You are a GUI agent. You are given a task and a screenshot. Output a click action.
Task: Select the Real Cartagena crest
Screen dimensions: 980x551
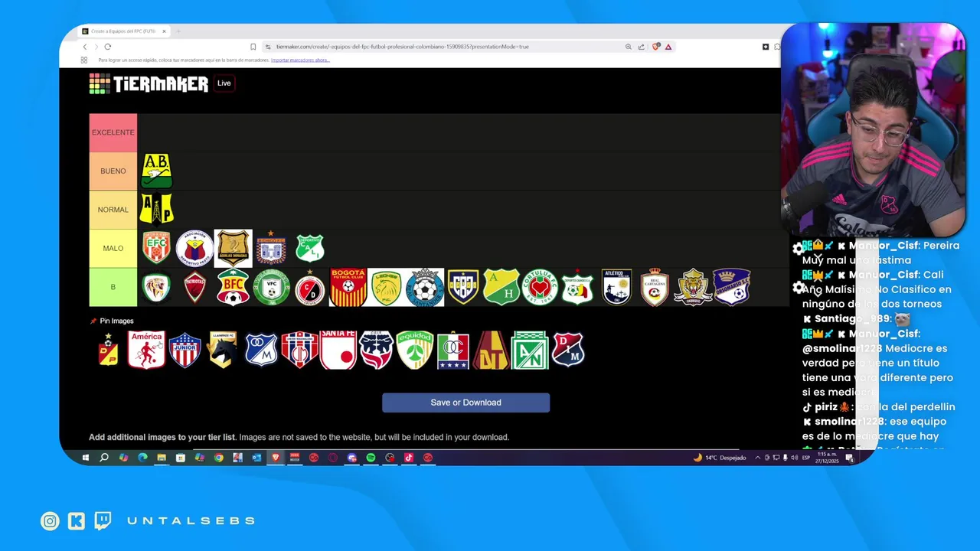(x=655, y=287)
